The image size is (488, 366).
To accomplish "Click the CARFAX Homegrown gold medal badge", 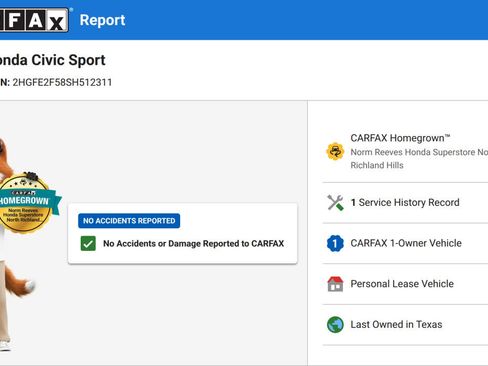I will coord(27,203).
